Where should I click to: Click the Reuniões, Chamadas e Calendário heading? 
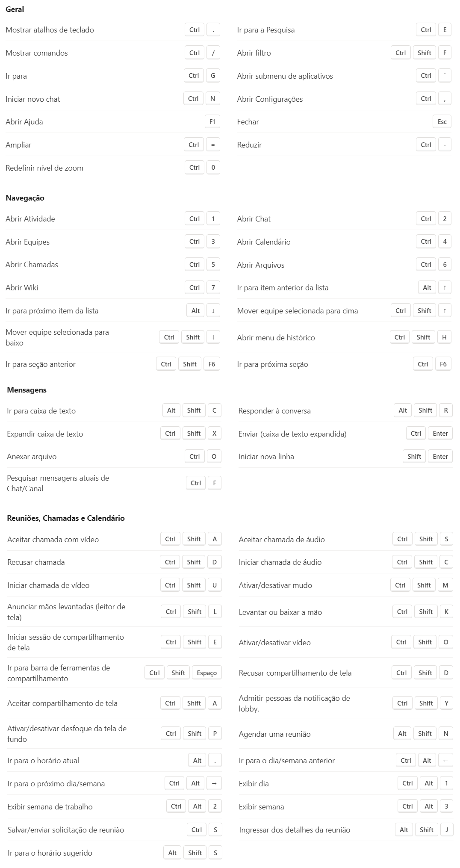click(x=66, y=518)
